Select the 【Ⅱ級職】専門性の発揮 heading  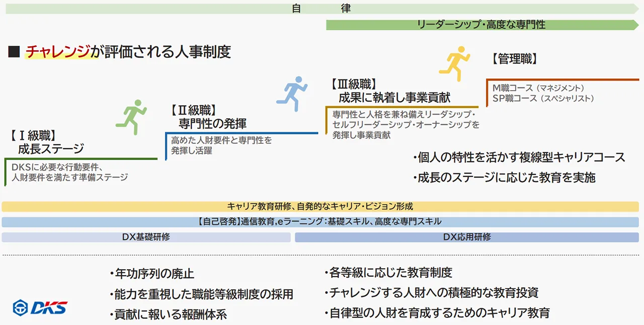coord(206,117)
